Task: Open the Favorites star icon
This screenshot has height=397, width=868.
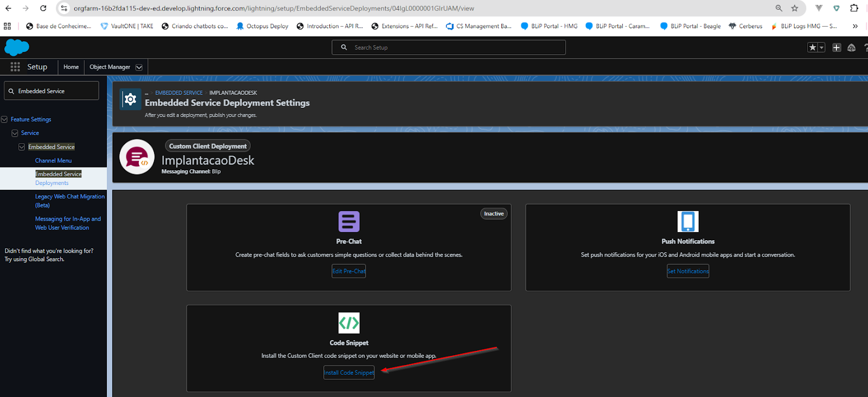Action: [x=812, y=48]
